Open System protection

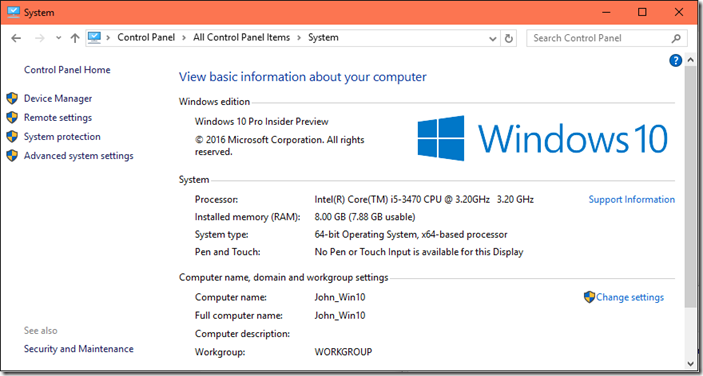point(62,137)
